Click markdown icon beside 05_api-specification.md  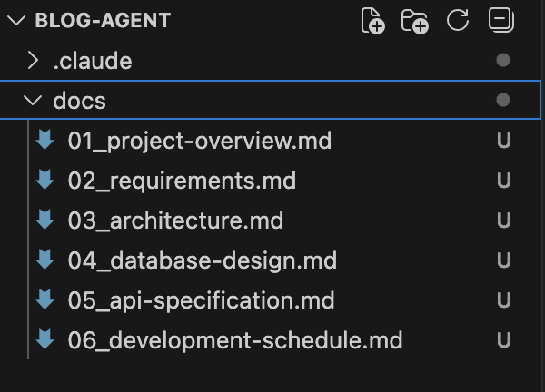coord(45,300)
